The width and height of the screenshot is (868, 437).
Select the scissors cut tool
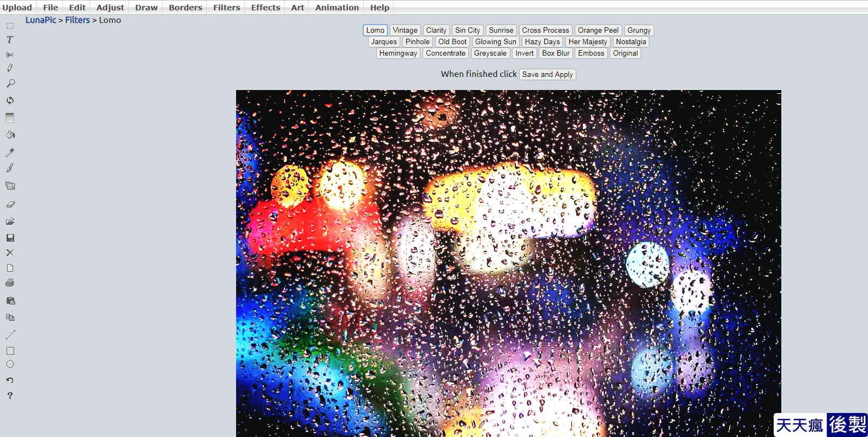click(x=10, y=55)
